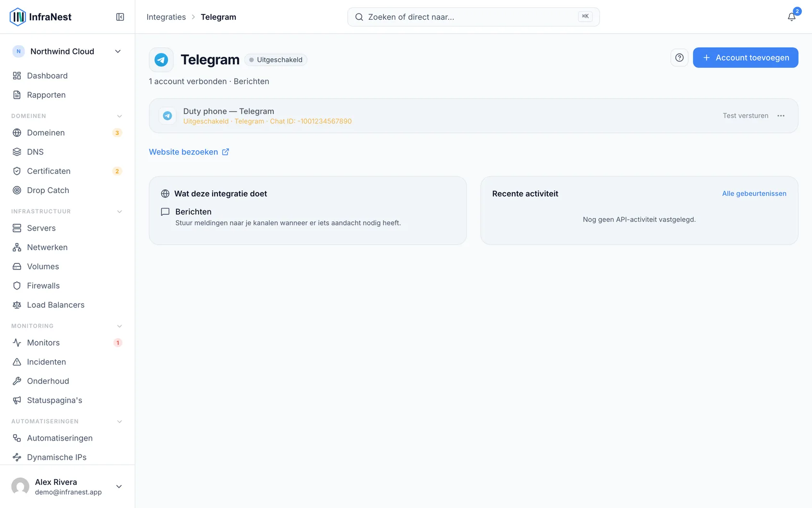Click the Certificaten badge showing 2
This screenshot has height=508, width=812.
[x=117, y=171]
